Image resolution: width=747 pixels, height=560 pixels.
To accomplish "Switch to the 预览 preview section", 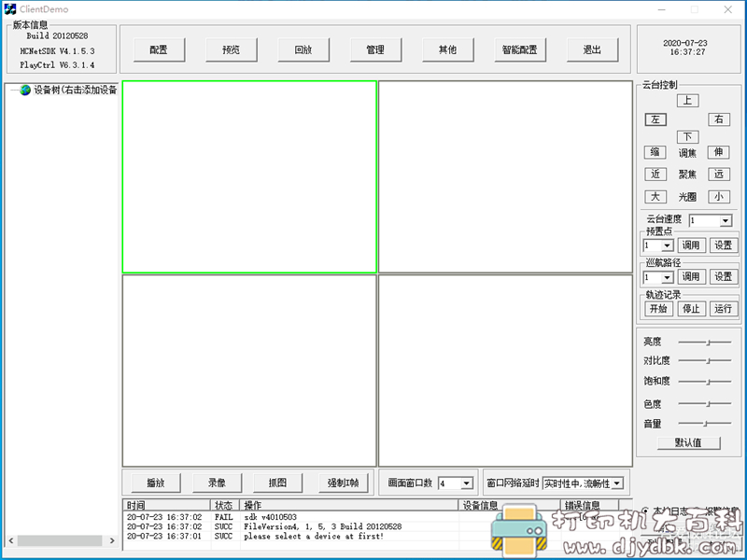I will 232,49.
